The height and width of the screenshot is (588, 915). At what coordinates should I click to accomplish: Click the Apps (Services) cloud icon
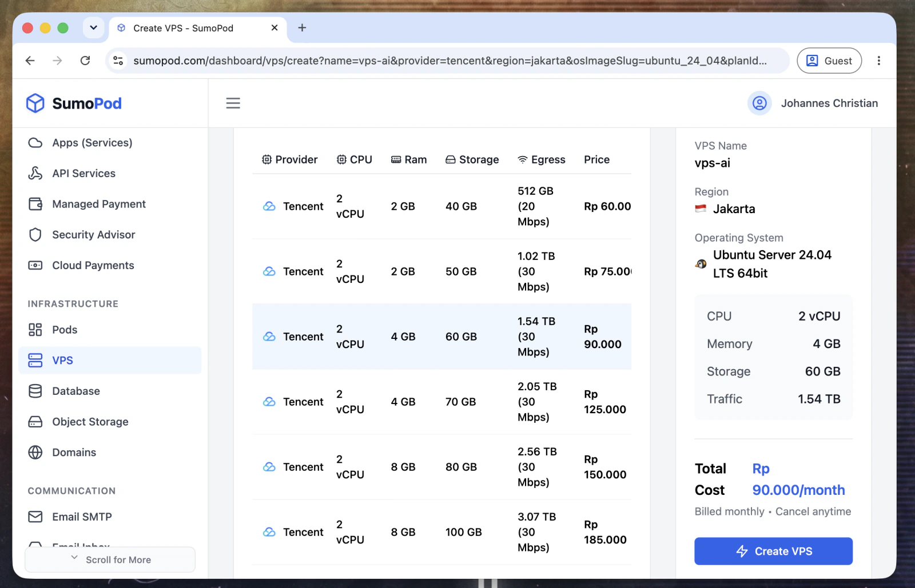point(35,143)
